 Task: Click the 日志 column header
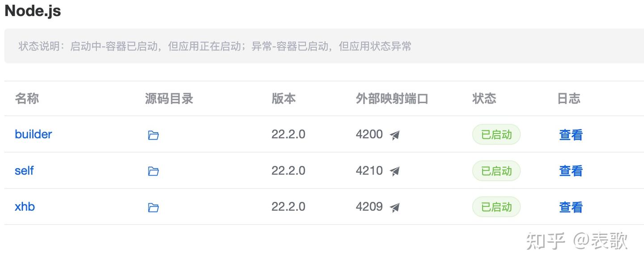click(x=569, y=98)
